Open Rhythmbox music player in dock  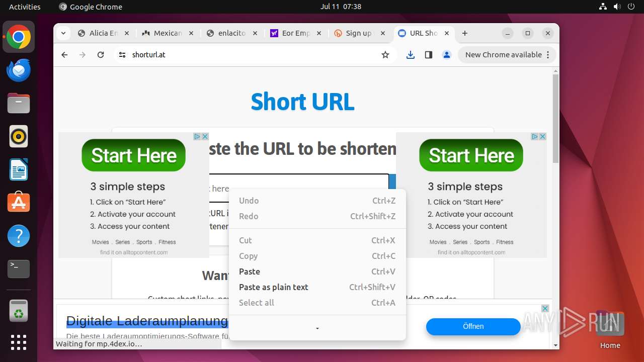coord(19,136)
